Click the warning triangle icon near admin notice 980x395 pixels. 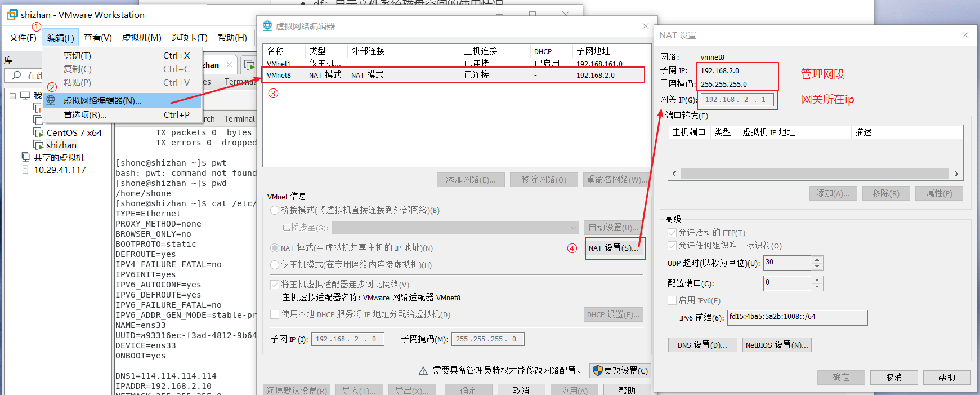(x=423, y=371)
